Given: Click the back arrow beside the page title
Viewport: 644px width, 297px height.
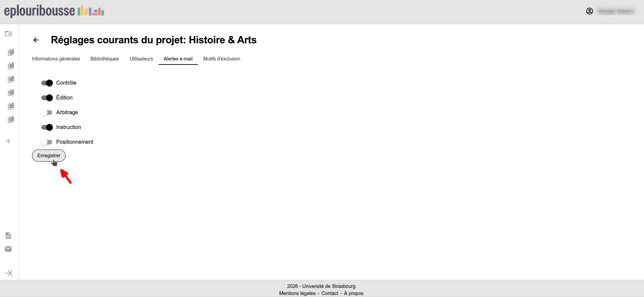Looking at the screenshot, I should [x=36, y=40].
